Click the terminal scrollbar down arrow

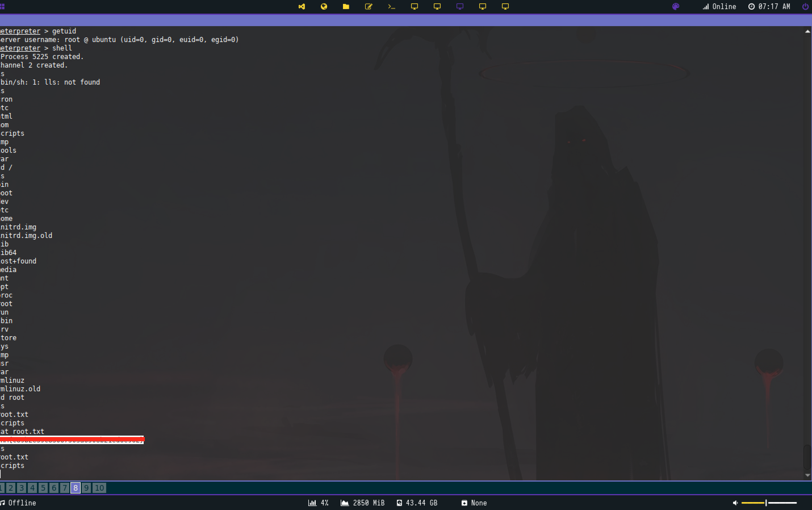point(807,475)
